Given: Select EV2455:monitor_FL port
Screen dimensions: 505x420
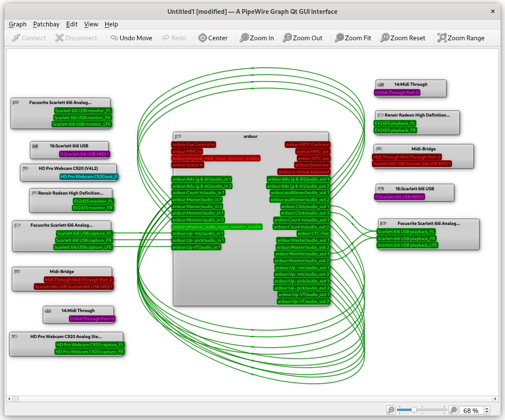Looking at the screenshot, I should click(x=93, y=202).
